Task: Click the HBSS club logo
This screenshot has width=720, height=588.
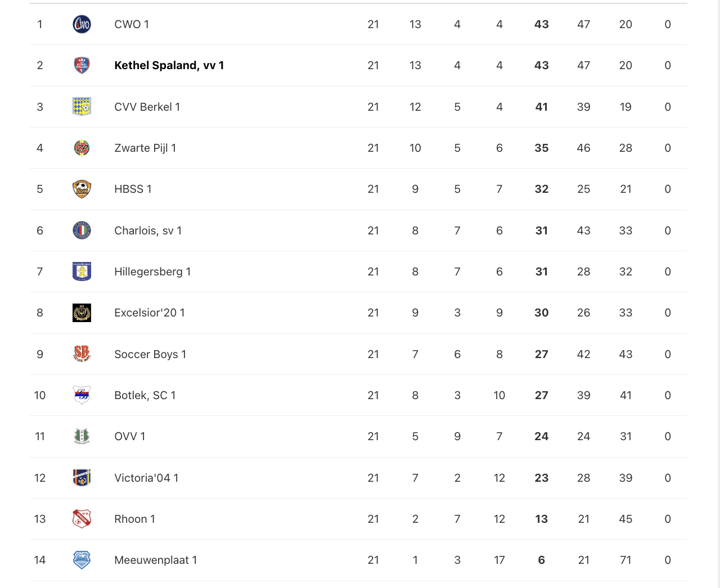Action: [x=82, y=189]
